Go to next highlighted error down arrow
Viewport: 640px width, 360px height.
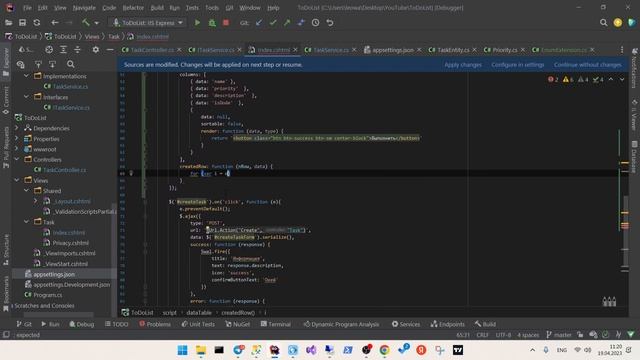click(x=622, y=80)
